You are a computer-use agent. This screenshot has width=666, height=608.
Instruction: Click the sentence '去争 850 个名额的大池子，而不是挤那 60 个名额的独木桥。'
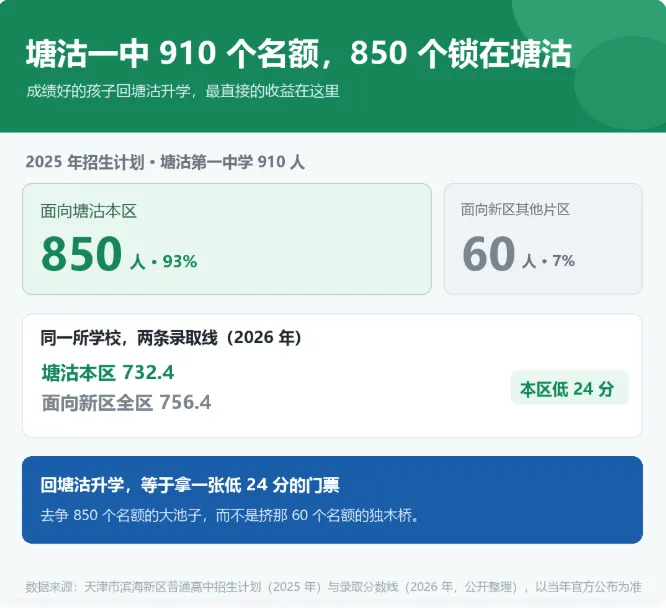(x=230, y=515)
